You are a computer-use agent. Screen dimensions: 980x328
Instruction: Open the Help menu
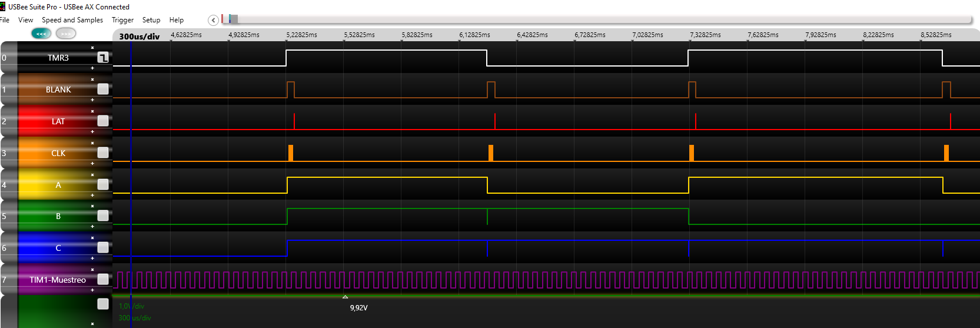[x=177, y=20]
